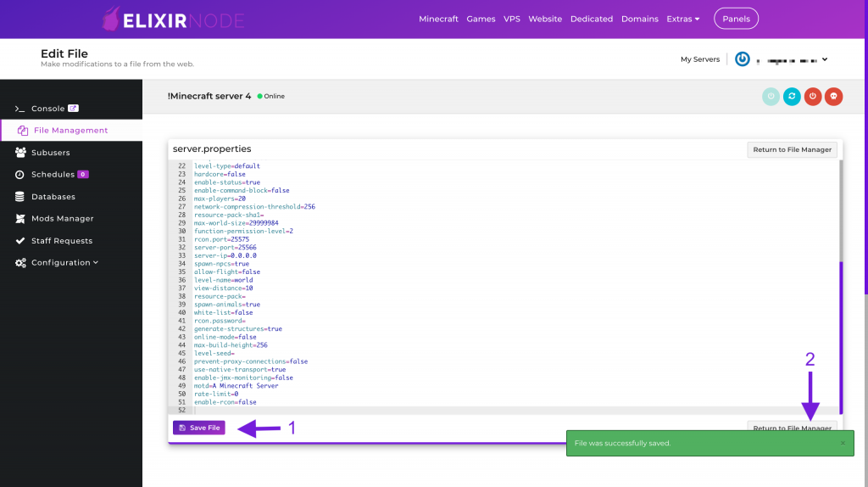This screenshot has width=868, height=487.
Task: Click the Mods Manager icon
Action: (20, 219)
